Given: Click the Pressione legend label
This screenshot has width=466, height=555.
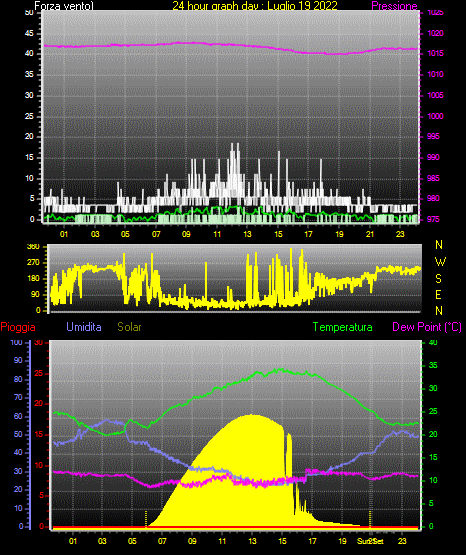Looking at the screenshot, I should (394, 6).
